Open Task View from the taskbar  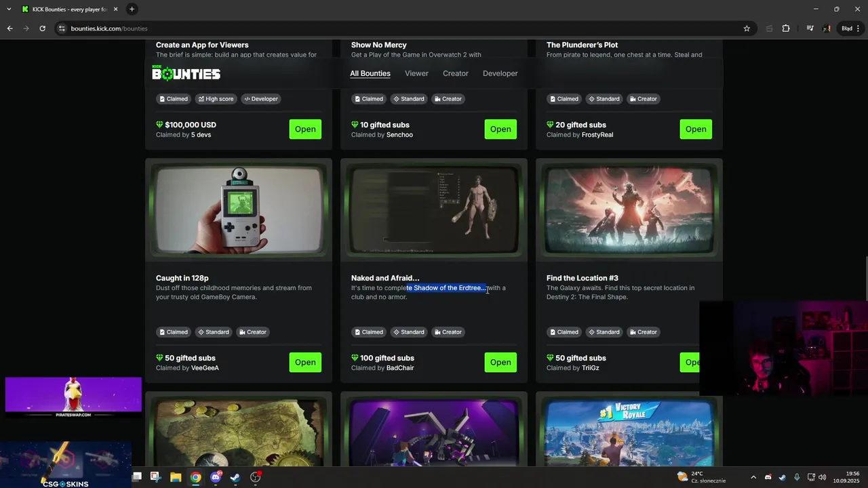(136, 476)
